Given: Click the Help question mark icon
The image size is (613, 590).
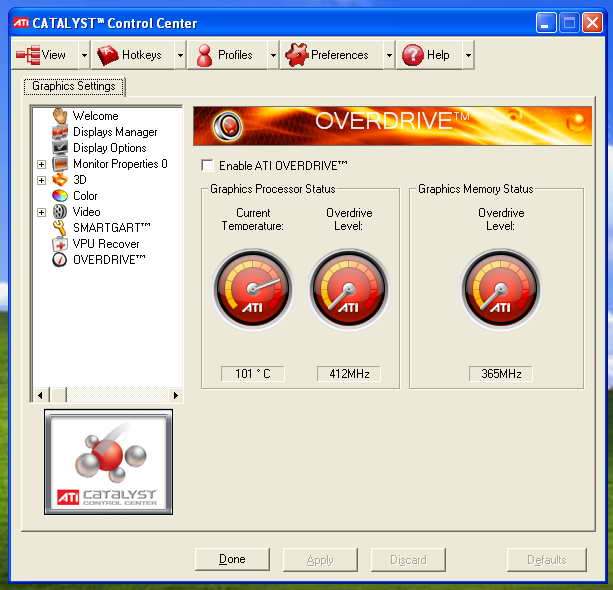Looking at the screenshot, I should tap(412, 55).
